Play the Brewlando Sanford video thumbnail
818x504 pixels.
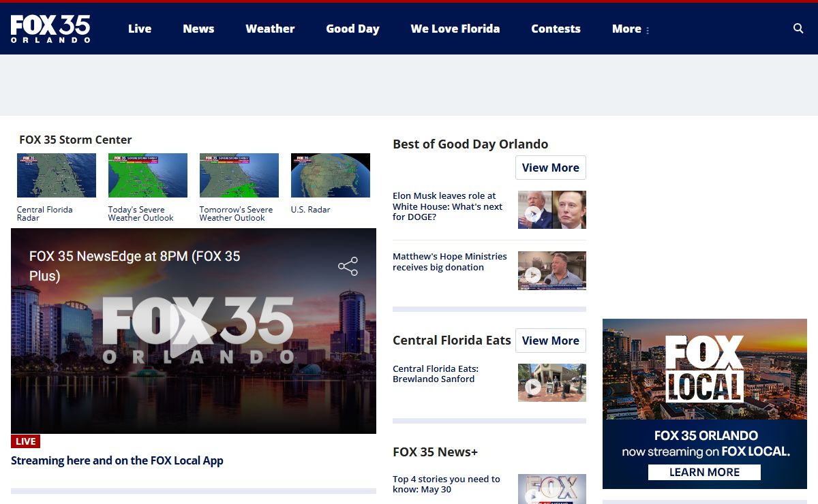point(552,383)
